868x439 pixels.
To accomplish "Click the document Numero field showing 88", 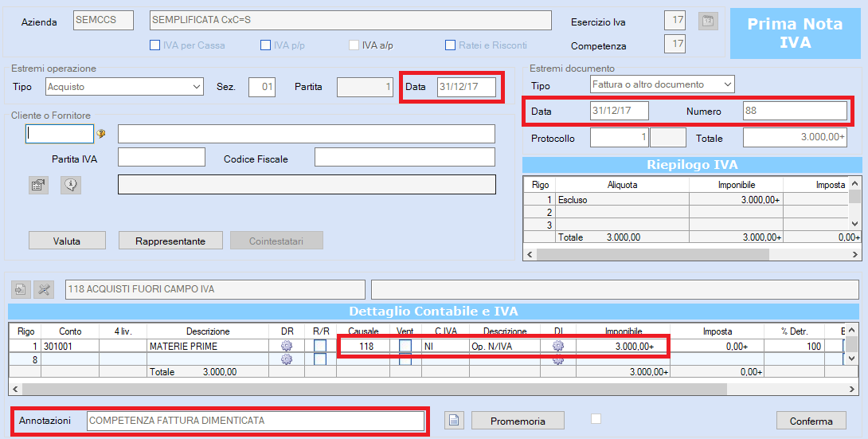I will pyautogui.click(x=795, y=110).
